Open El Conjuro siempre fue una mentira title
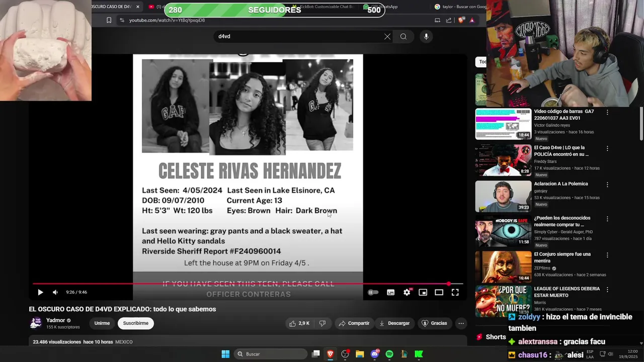Image resolution: width=644 pixels, height=362 pixels. click(562, 257)
